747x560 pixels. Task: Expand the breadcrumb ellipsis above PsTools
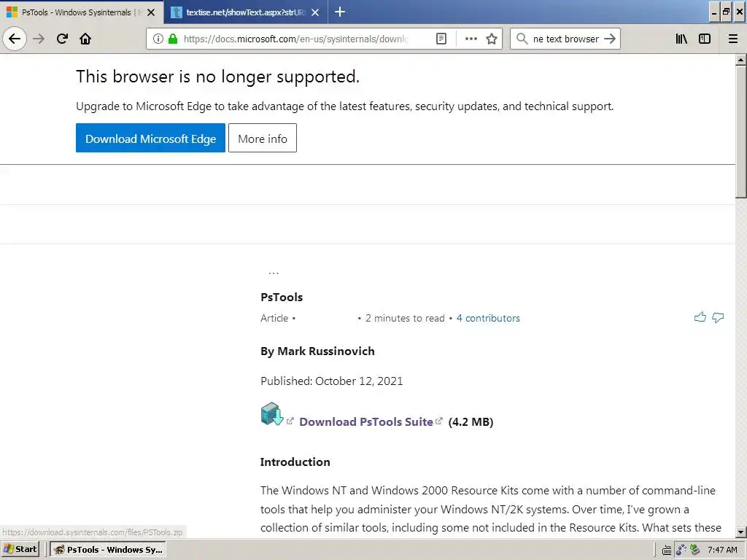click(274, 273)
